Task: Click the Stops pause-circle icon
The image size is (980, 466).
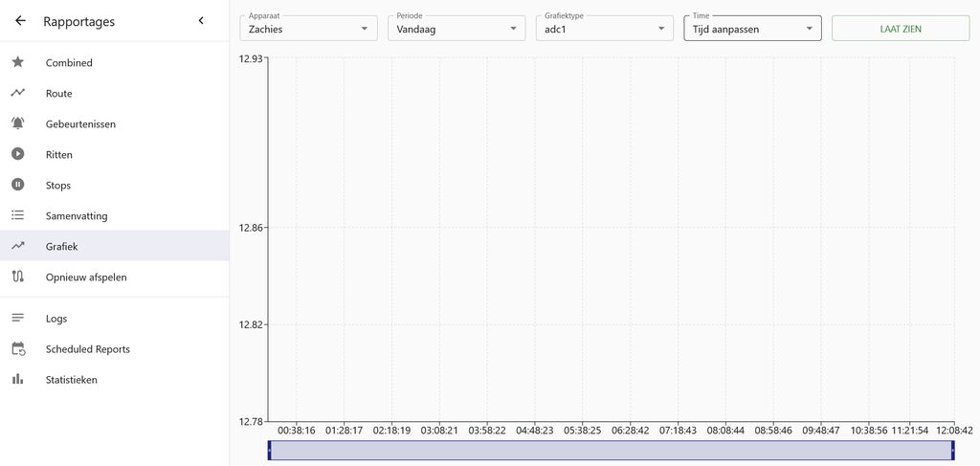Action: tap(18, 185)
